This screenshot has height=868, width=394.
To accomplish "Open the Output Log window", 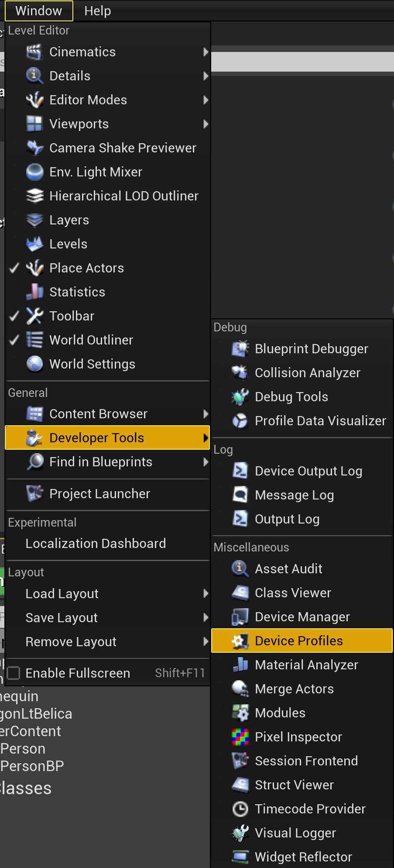I will click(302, 519).
